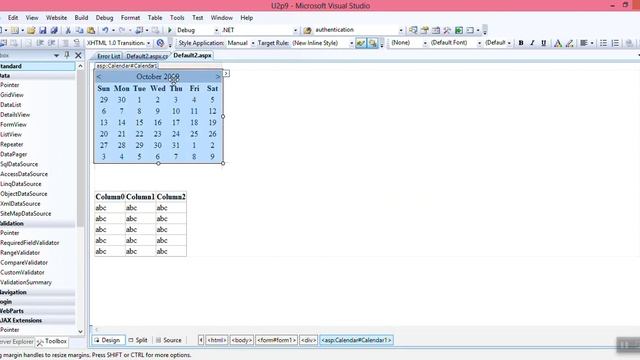Click the green Start Debugging play icon

[x=170, y=30]
